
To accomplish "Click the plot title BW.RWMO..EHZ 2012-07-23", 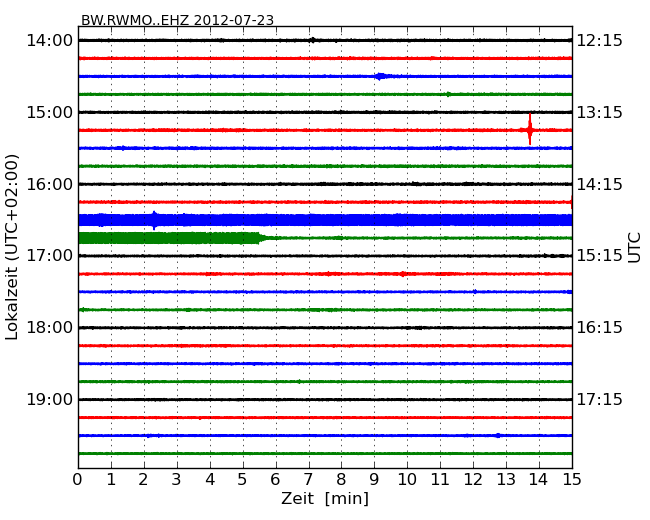I will tap(177, 20).
